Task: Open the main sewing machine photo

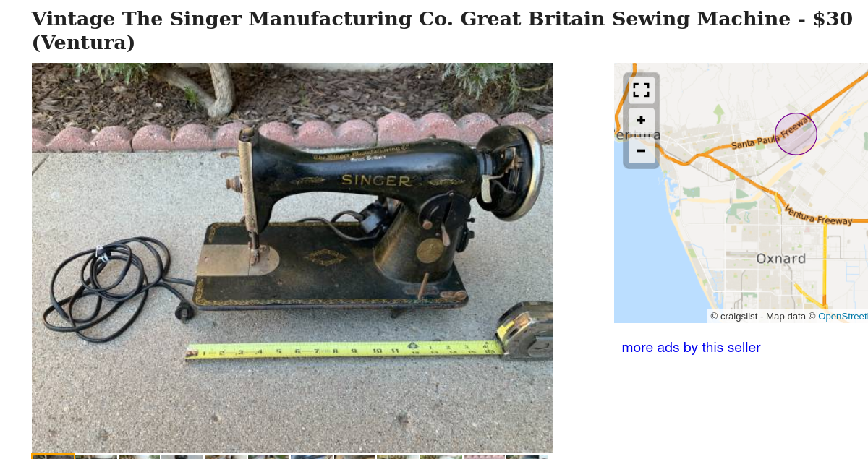Action: tap(292, 258)
